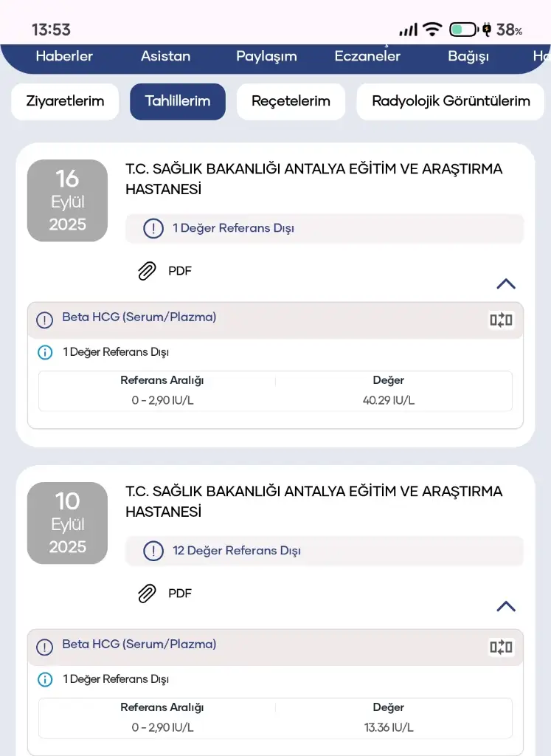The width and height of the screenshot is (551, 756).
Task: Collapse the 16 Eylül 2025 test card
Action: pyautogui.click(x=506, y=284)
